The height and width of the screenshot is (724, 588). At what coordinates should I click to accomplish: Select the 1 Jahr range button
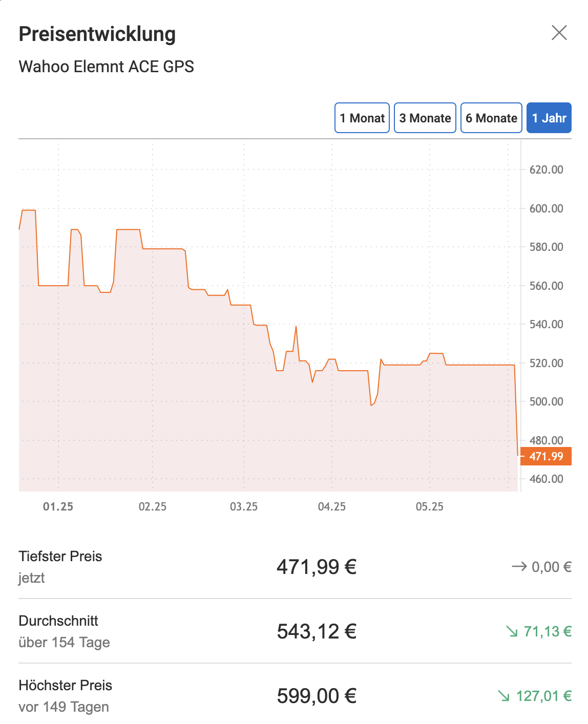pos(549,118)
